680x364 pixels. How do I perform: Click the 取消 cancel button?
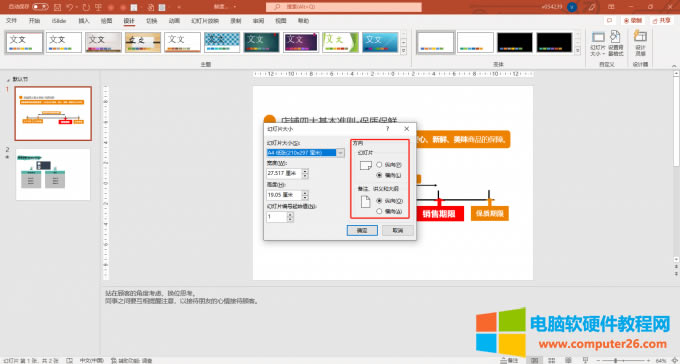[398, 230]
